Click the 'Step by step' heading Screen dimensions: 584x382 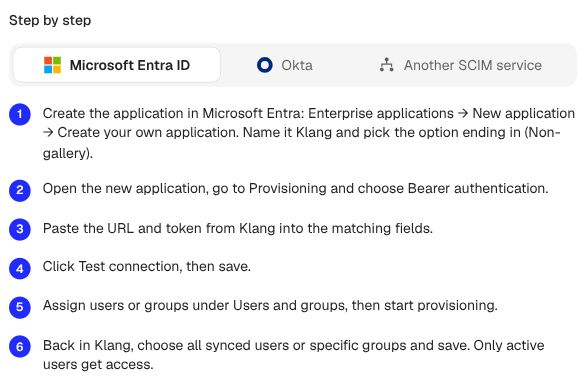pyautogui.click(x=50, y=20)
